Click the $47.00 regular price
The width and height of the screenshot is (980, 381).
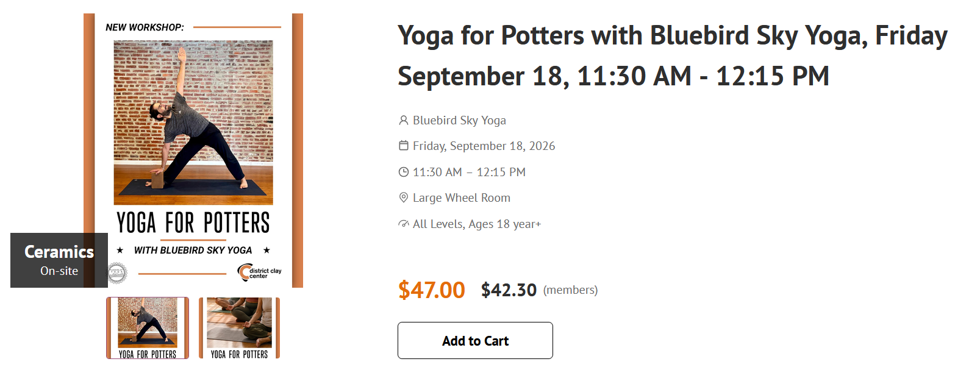click(432, 290)
